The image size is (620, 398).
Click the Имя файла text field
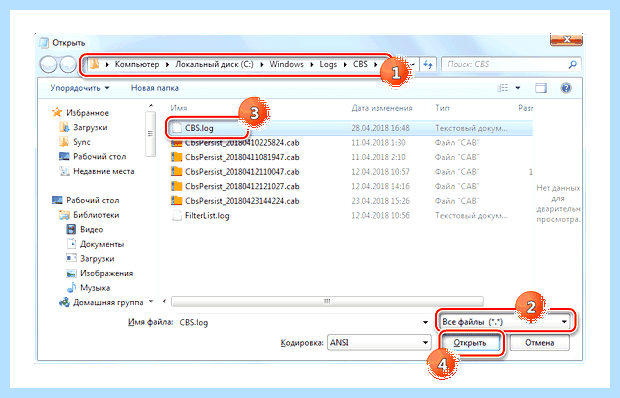coord(299,322)
